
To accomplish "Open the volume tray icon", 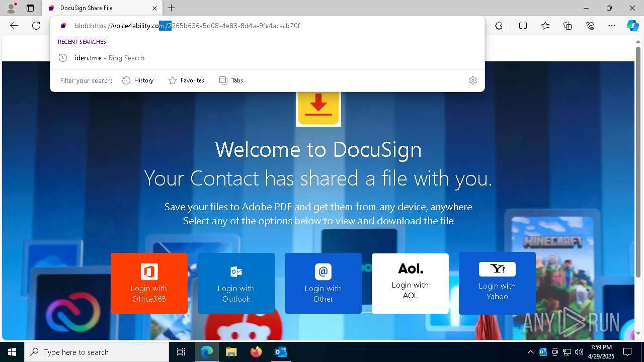I will (x=579, y=352).
